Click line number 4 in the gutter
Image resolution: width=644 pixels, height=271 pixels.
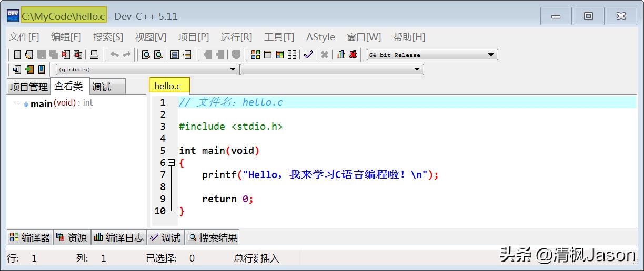point(163,139)
